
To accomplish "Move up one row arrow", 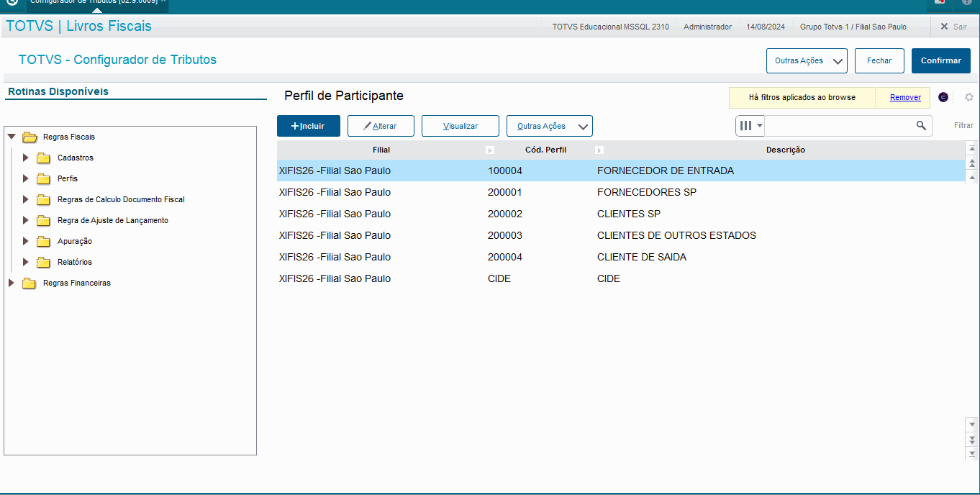I will tap(972, 177).
